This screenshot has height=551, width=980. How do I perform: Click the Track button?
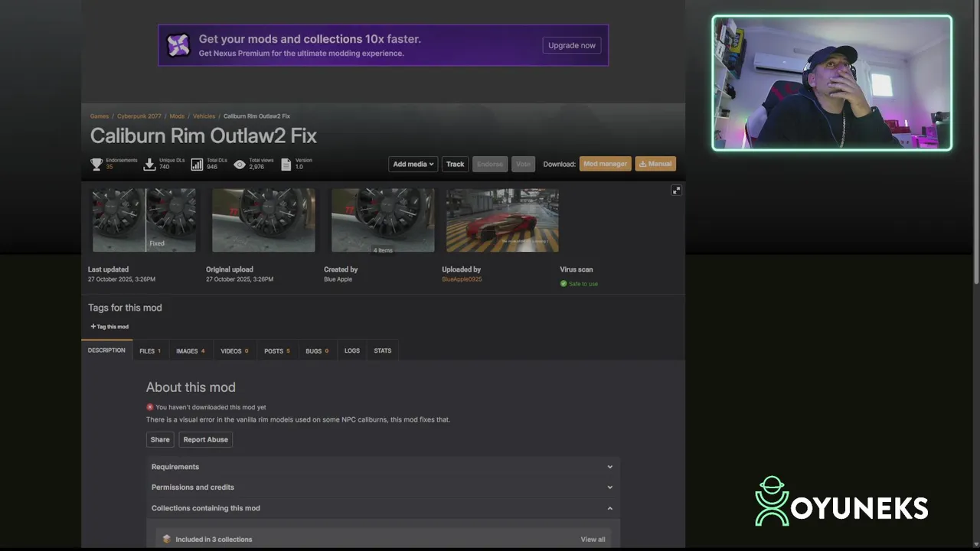(455, 164)
